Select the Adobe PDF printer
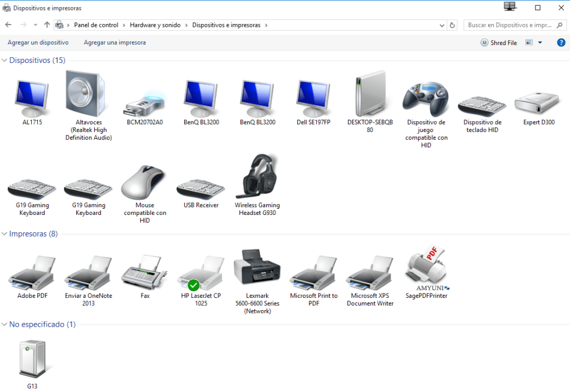This screenshot has height=392, width=570. coord(32,277)
